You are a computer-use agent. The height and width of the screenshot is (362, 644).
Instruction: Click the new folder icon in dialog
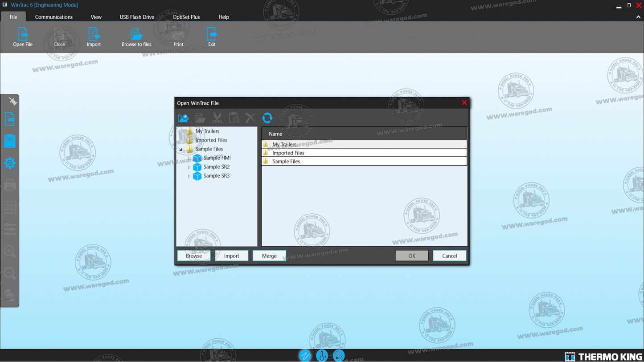click(183, 118)
